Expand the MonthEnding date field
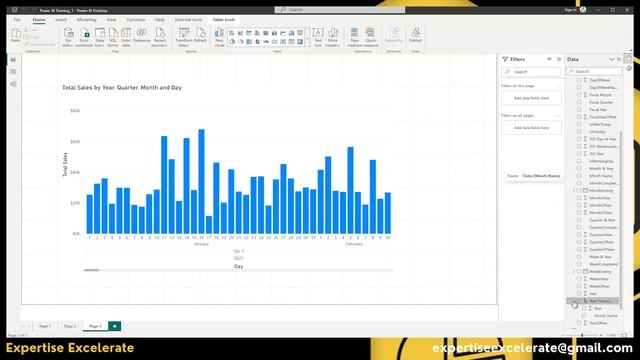Viewport: 640px width, 360px height. coord(573,191)
